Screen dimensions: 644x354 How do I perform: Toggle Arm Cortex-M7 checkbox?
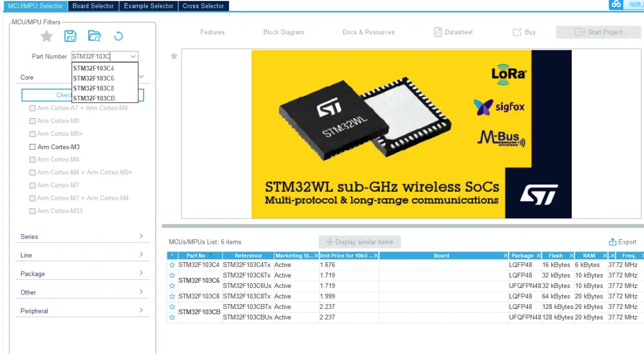click(32, 185)
